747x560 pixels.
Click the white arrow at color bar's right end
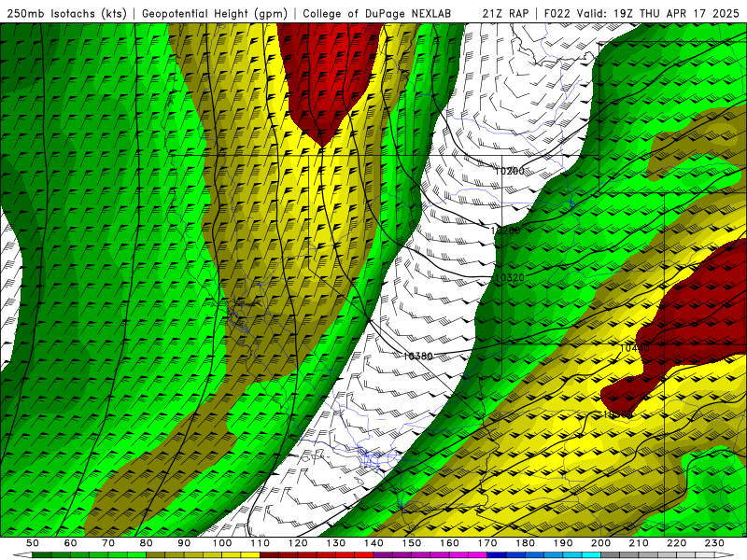pos(725,554)
